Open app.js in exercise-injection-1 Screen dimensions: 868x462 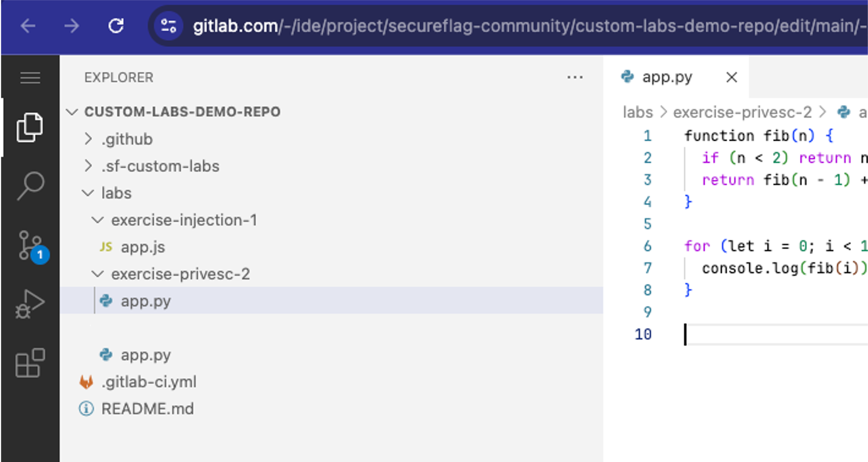143,247
